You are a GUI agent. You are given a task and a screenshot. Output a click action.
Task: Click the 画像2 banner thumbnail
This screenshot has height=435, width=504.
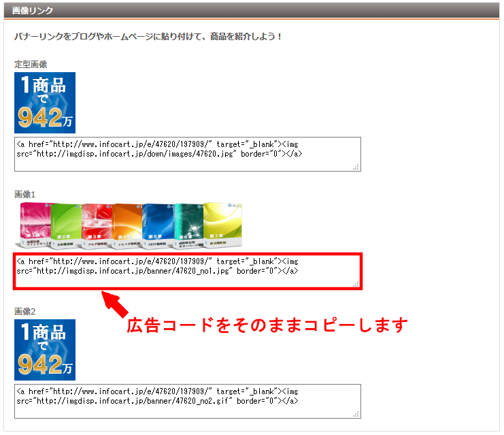tap(45, 350)
